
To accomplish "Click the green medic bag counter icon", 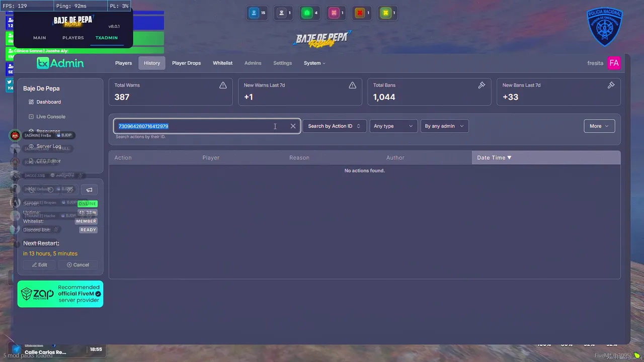I will coord(306,13).
